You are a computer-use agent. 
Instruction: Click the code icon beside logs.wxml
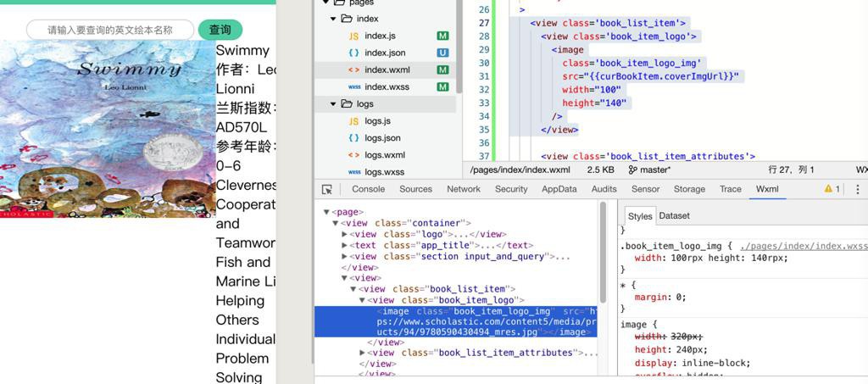[353, 155]
